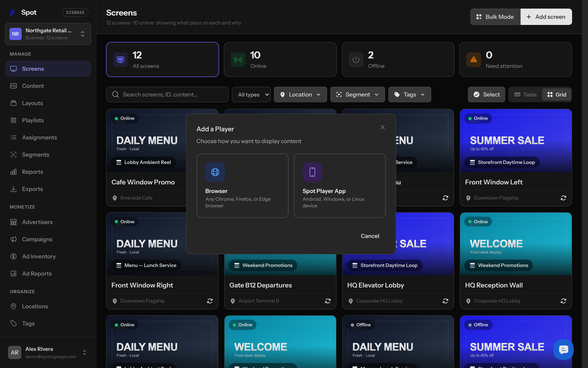Click the Spot logo icon

(12, 12)
